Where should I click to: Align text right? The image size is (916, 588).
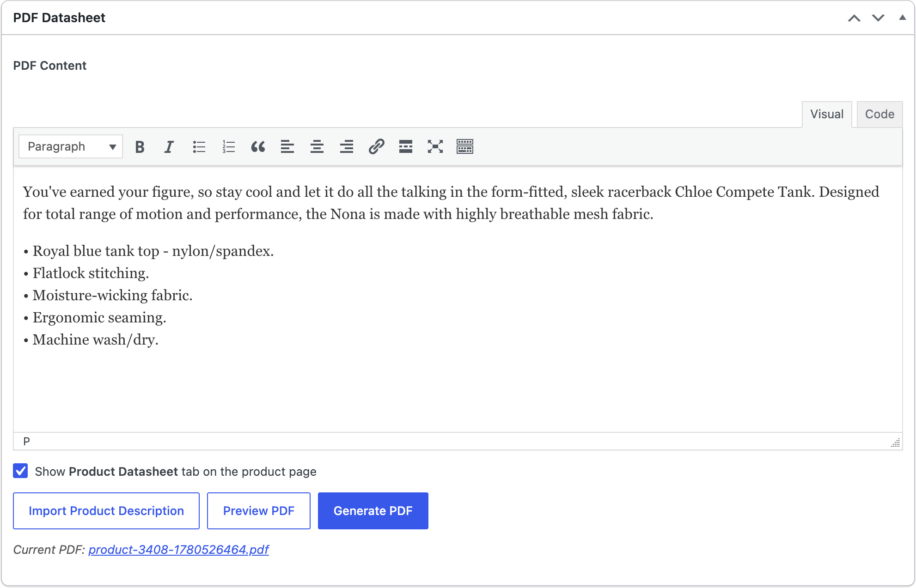click(x=347, y=147)
